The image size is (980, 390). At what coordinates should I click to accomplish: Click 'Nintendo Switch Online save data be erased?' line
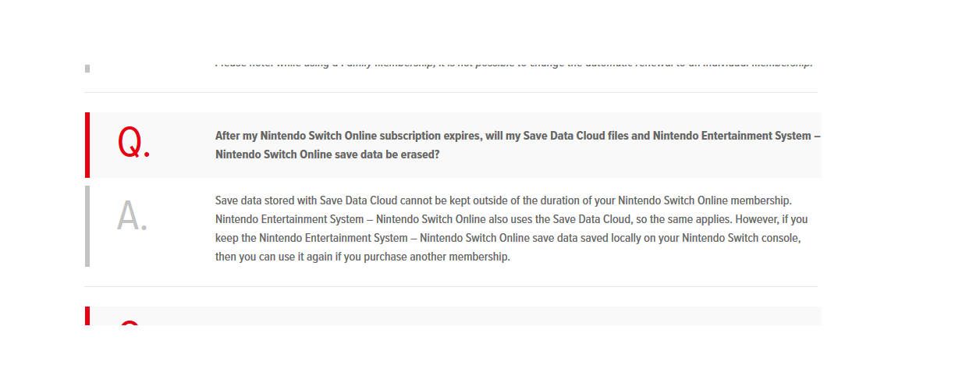[328, 154]
